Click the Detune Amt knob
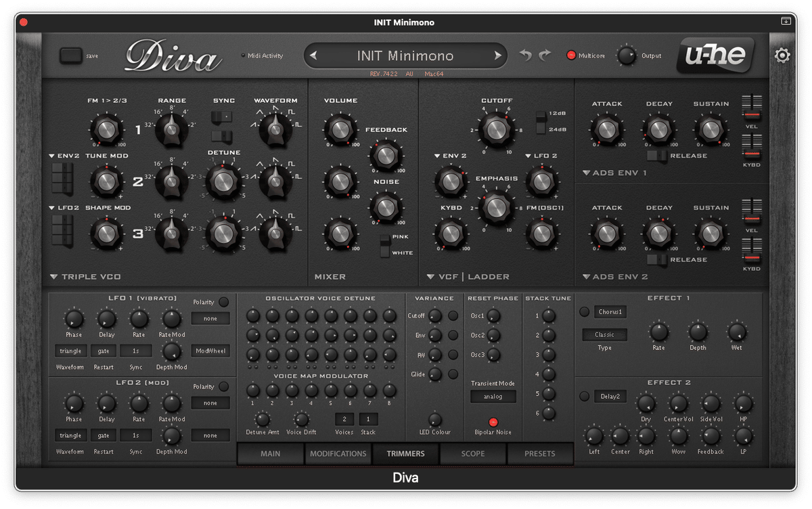 coord(263,419)
